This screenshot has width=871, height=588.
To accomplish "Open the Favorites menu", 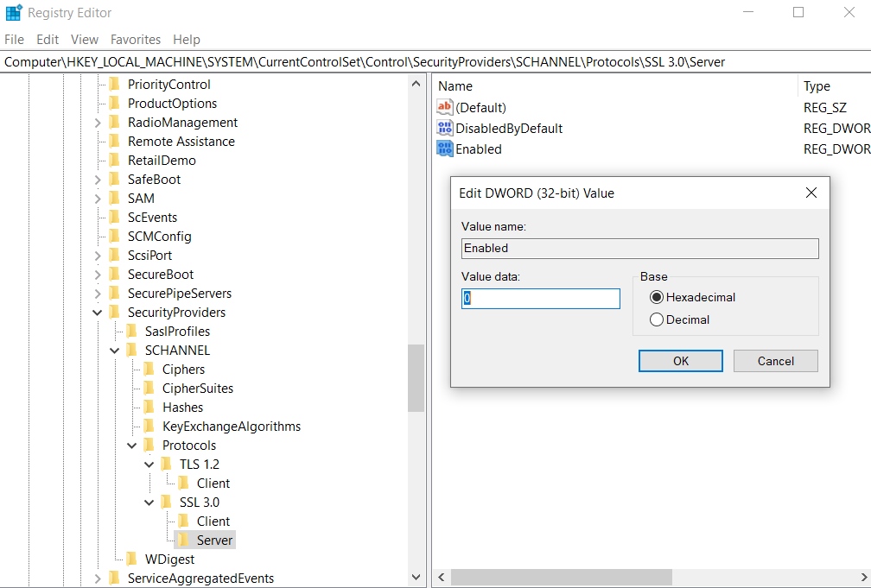I will click(x=136, y=40).
